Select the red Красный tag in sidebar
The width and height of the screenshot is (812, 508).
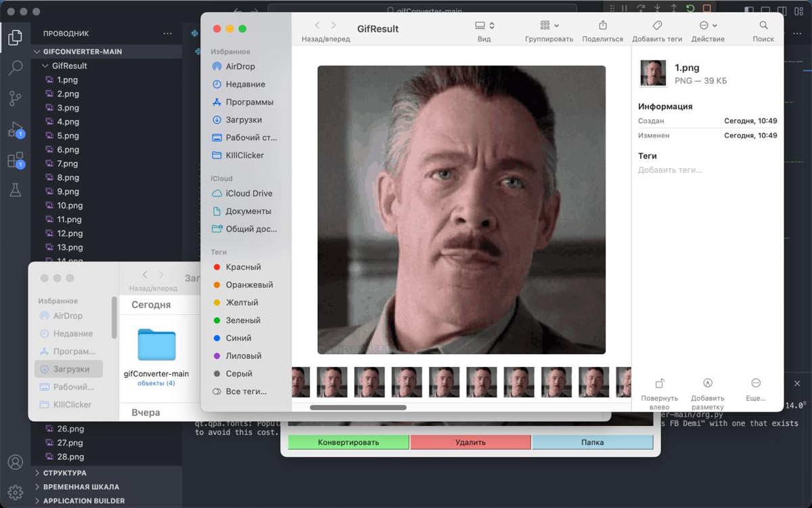(243, 267)
